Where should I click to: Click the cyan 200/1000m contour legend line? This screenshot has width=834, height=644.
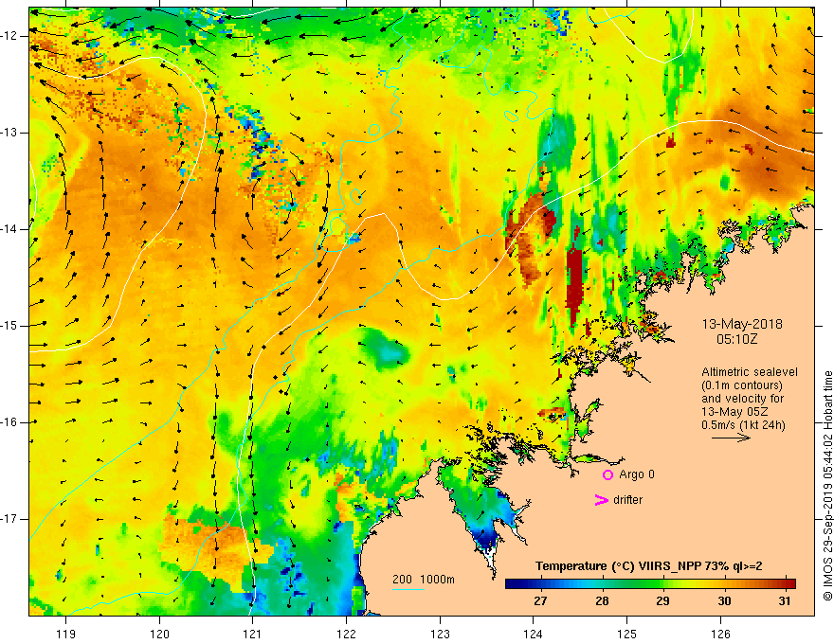pos(408,589)
